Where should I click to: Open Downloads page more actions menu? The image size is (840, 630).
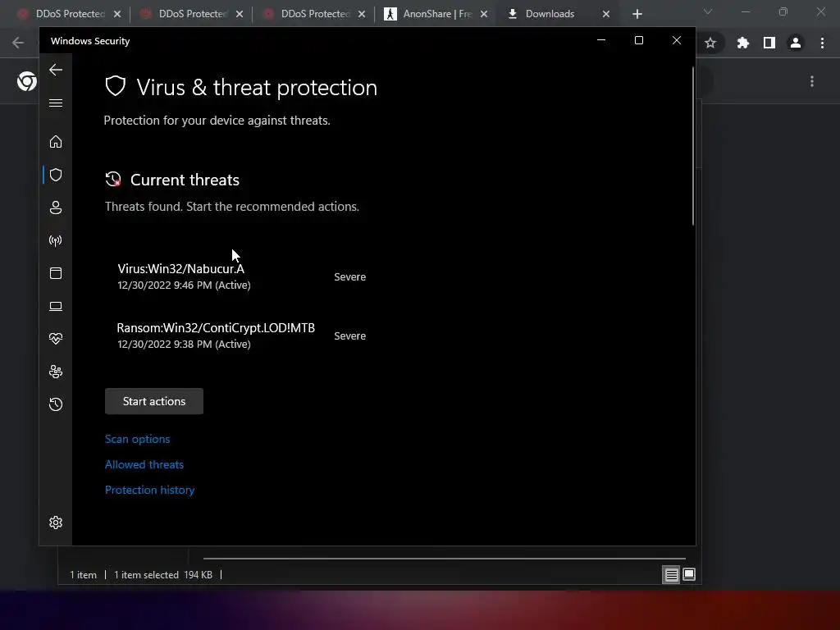point(812,81)
